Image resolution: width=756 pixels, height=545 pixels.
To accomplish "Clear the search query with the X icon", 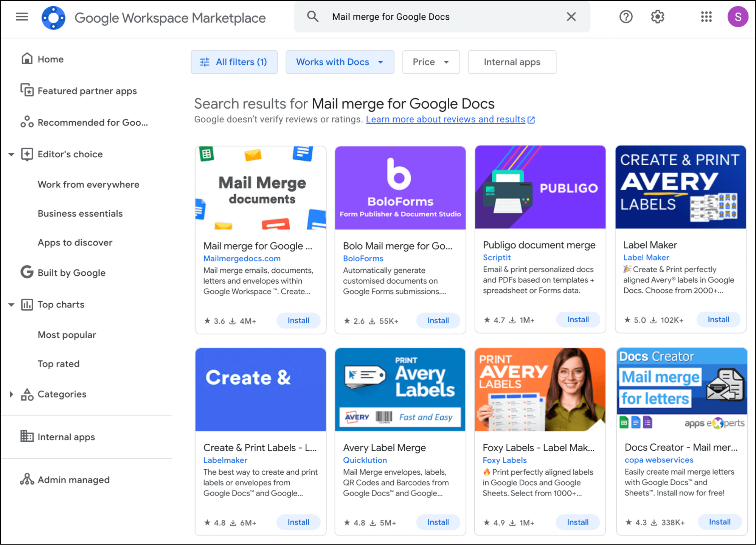I will pyautogui.click(x=571, y=17).
